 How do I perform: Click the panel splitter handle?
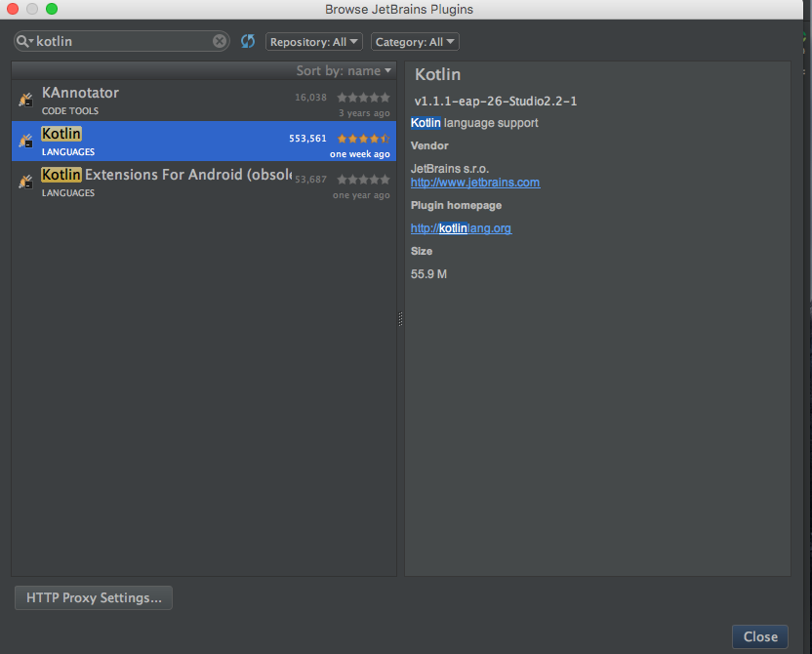400,319
